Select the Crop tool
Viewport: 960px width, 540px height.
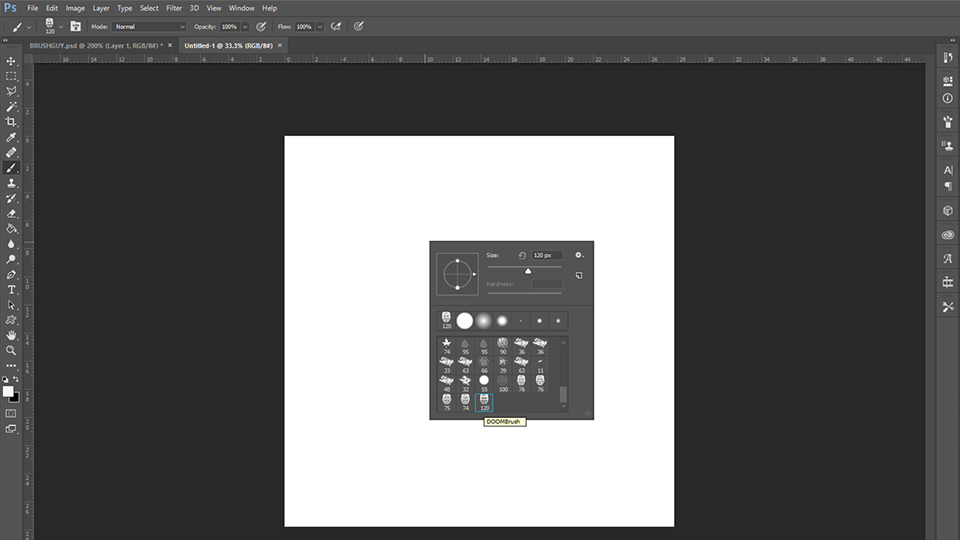tap(11, 122)
